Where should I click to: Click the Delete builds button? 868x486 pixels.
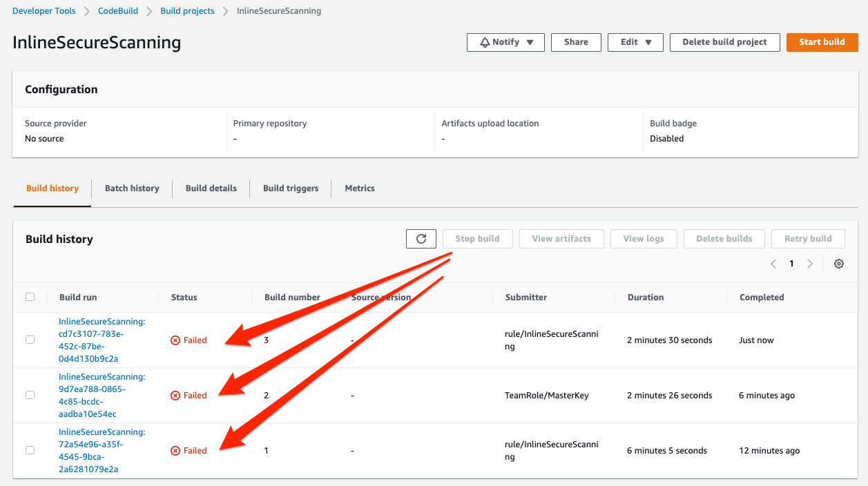click(x=724, y=239)
